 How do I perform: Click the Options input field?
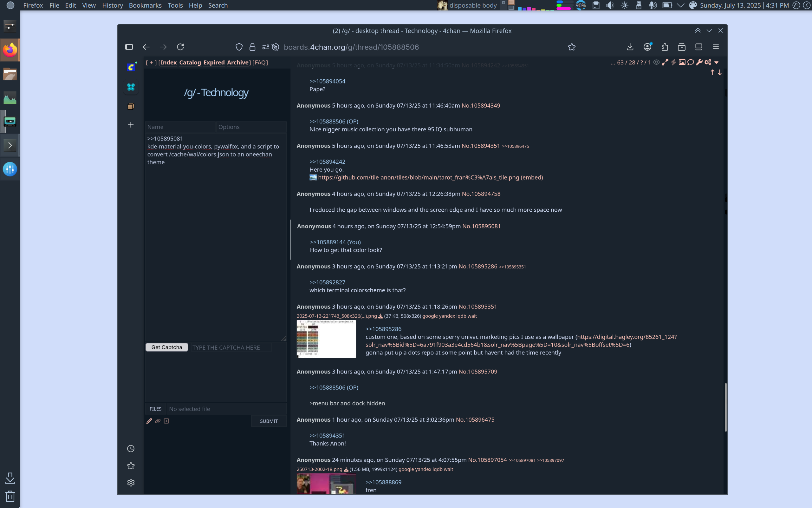tap(251, 127)
